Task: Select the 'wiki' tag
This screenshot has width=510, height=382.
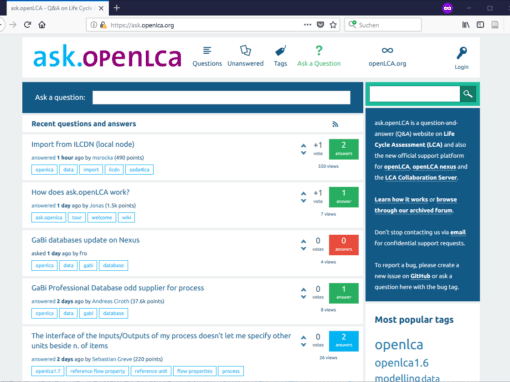Action: pyautogui.click(x=126, y=218)
